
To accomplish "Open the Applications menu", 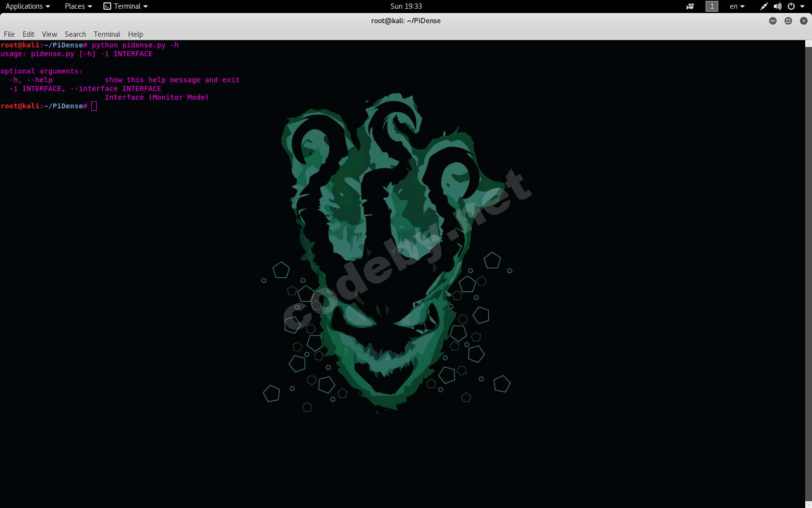I will pos(28,6).
